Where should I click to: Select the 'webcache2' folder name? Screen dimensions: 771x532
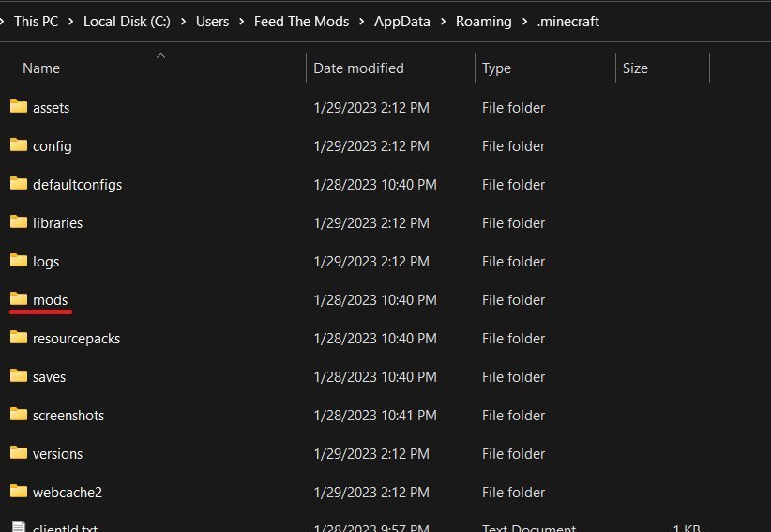[68, 493]
